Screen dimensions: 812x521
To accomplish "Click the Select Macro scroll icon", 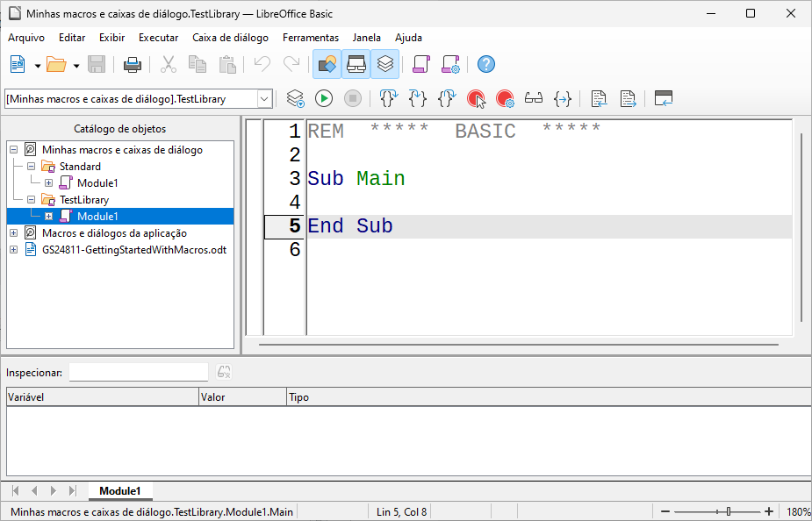I will click(x=421, y=65).
